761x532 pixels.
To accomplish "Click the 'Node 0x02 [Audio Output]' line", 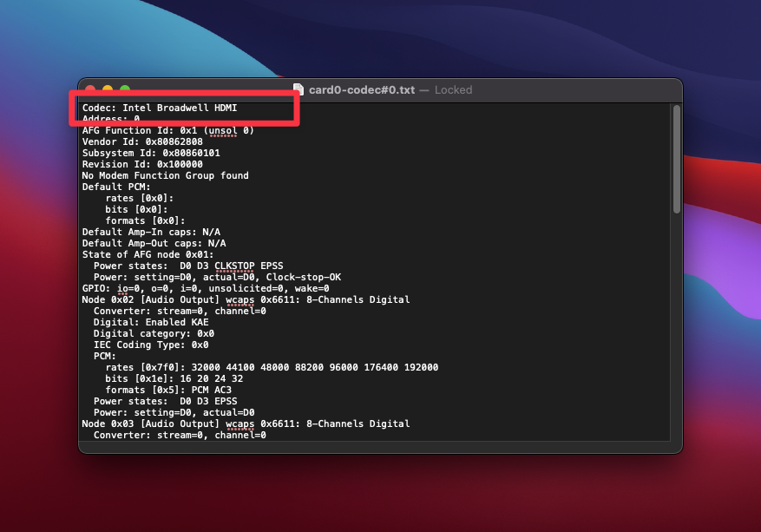I will pyautogui.click(x=246, y=299).
